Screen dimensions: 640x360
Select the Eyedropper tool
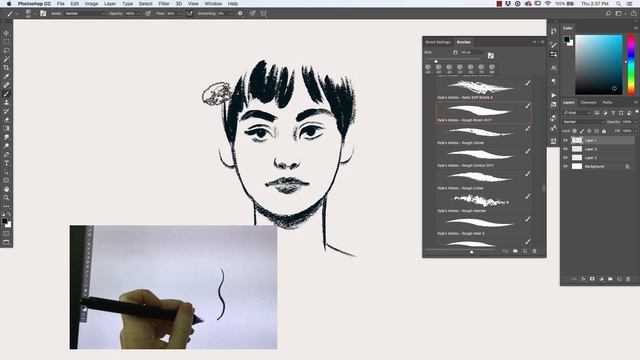tap(6, 76)
